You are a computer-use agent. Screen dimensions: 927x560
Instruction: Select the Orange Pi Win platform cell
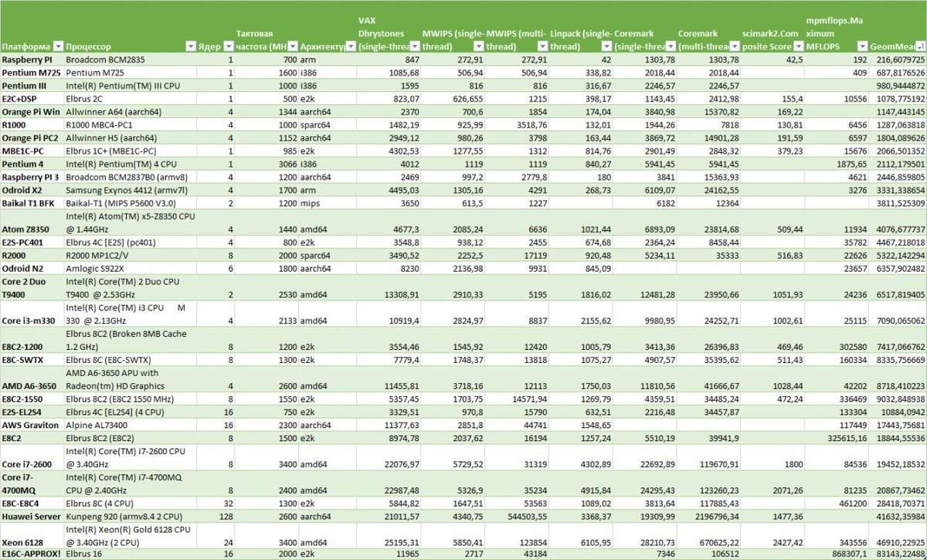tap(32, 112)
